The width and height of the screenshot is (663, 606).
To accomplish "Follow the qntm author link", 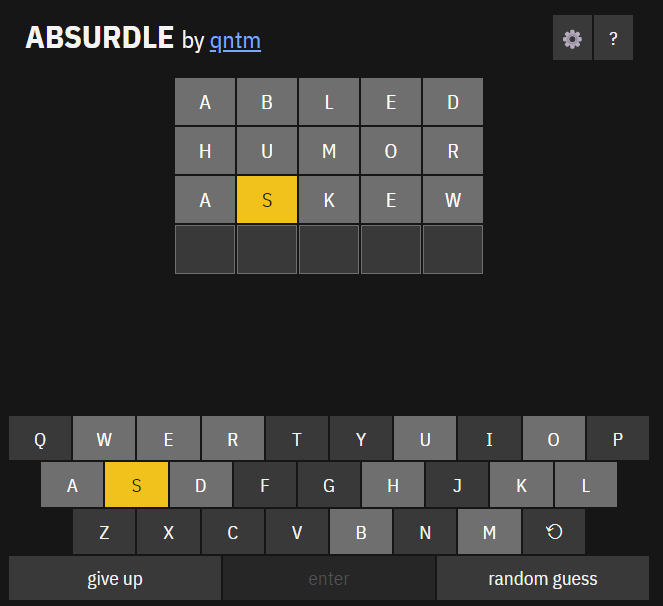I will click(x=235, y=40).
